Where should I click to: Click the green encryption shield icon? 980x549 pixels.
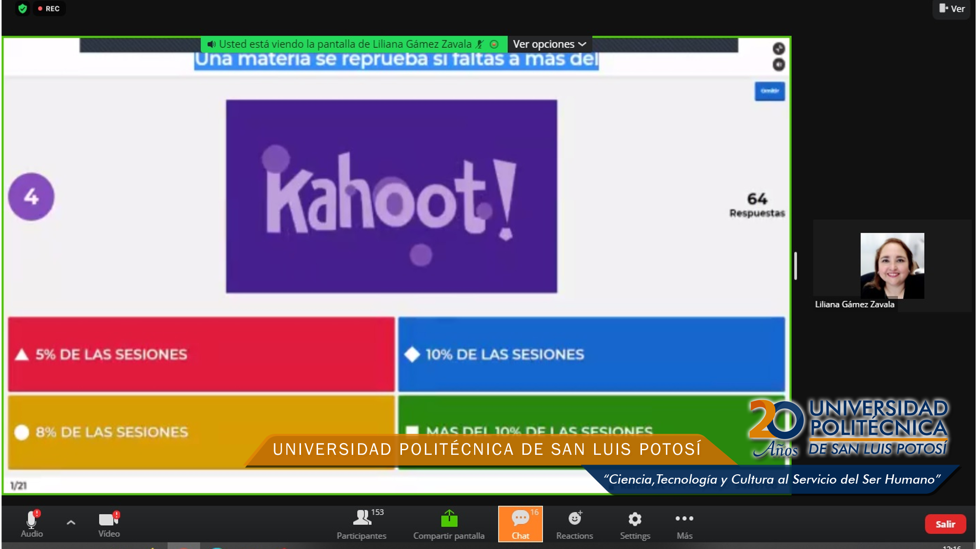coord(22,9)
